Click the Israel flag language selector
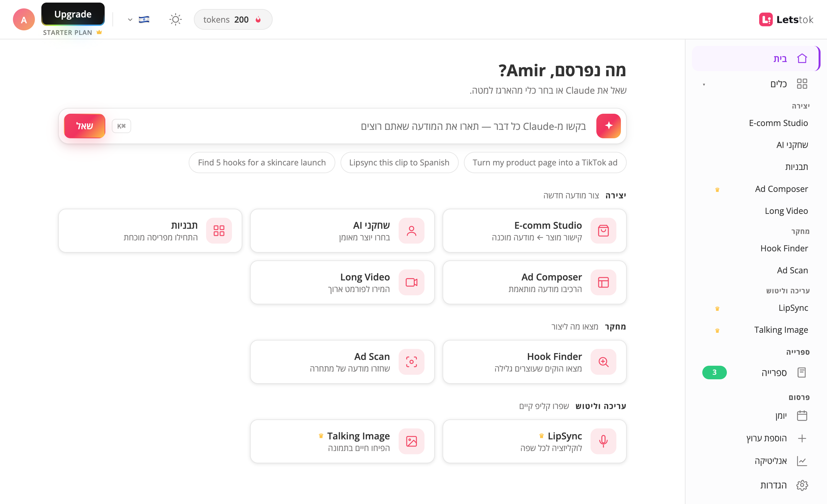 click(x=144, y=19)
